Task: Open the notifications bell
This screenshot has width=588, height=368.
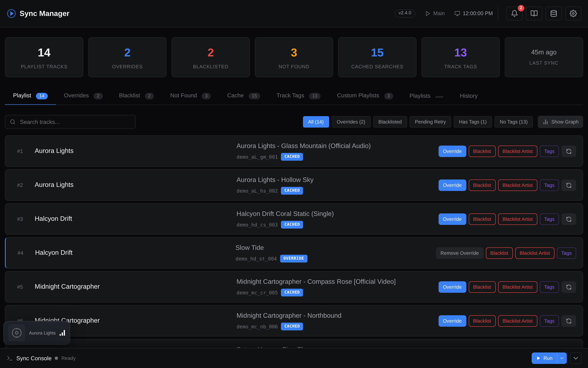Action: (514, 13)
